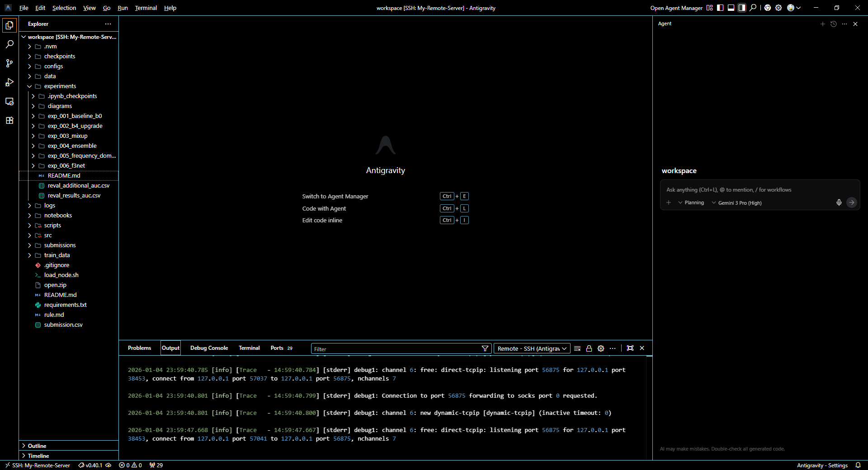Click the search magnifier in title bar

click(753, 8)
